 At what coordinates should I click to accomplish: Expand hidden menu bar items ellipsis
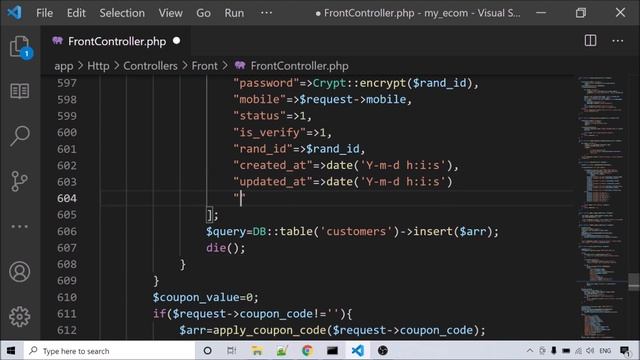point(266,13)
